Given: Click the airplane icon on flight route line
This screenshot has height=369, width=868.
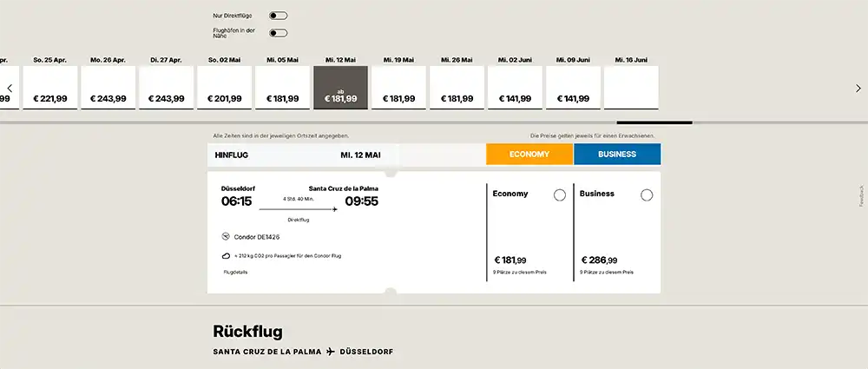Looking at the screenshot, I should coord(334,209).
